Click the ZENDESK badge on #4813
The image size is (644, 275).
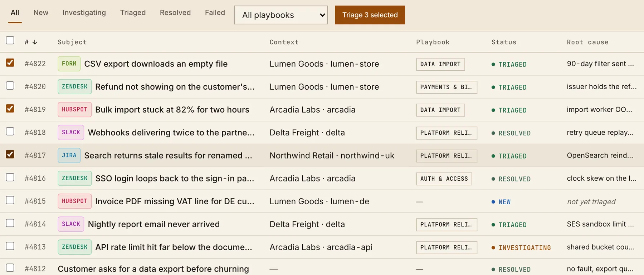(75, 247)
